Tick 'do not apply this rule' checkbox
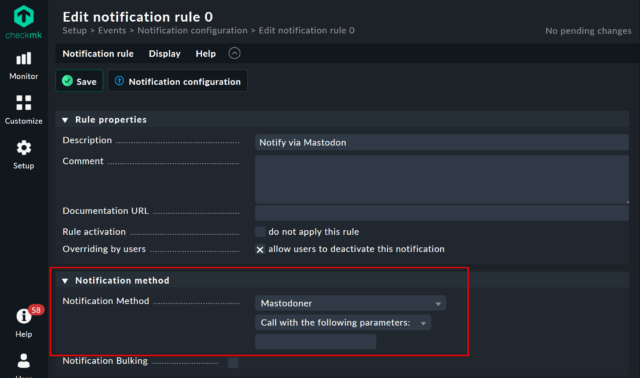The image size is (640, 378). pyautogui.click(x=260, y=232)
